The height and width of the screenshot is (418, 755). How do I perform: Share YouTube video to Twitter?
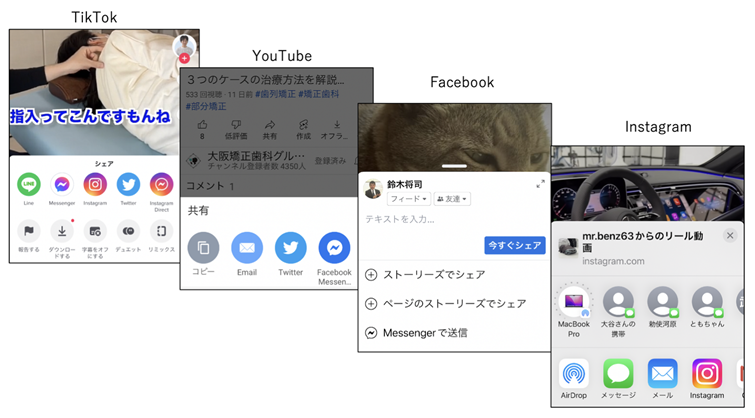point(291,248)
